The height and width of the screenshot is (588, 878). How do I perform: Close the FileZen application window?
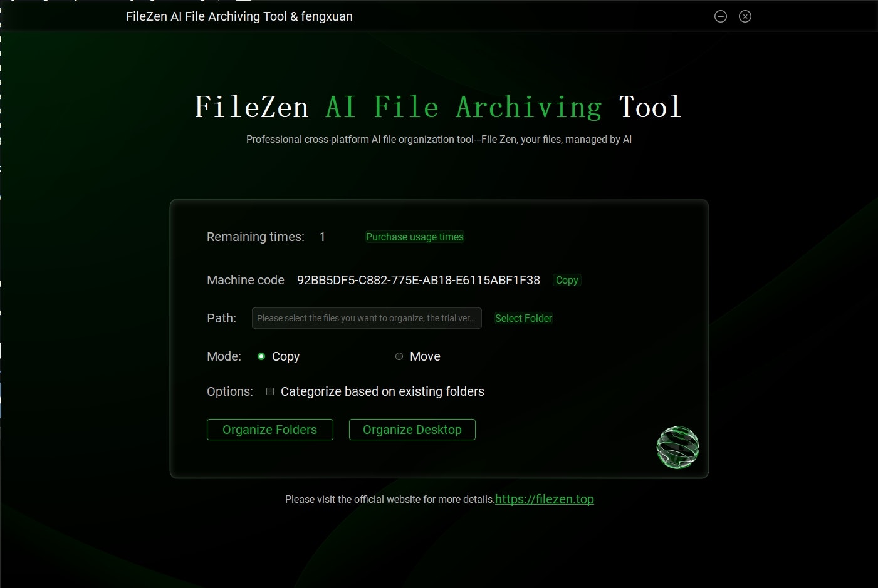[745, 16]
